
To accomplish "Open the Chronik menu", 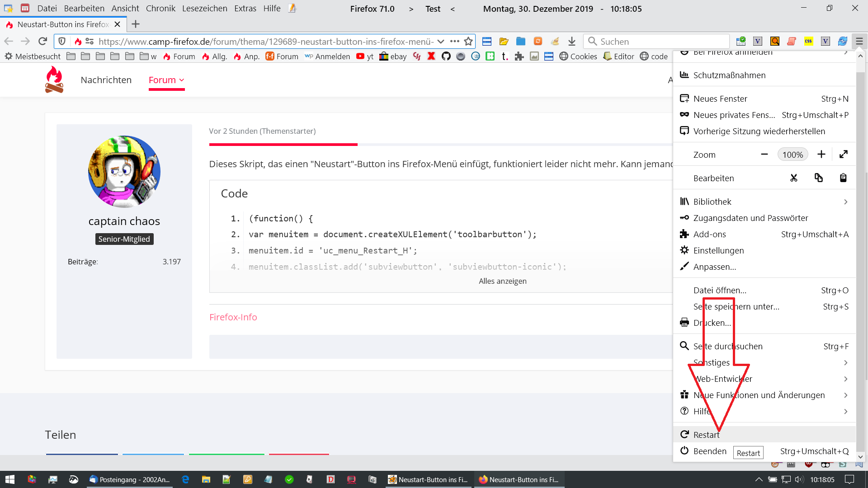I will tap(160, 9).
